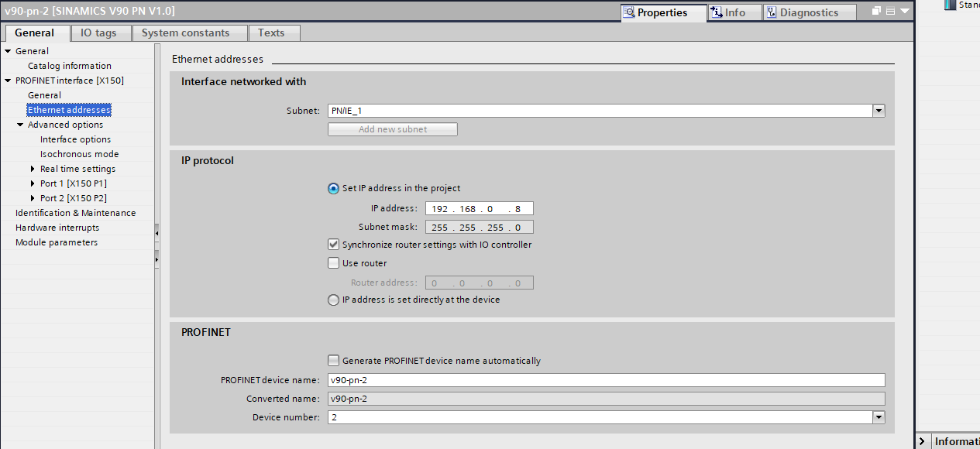Expand the Port 2 [X150 P2] node
Image resolution: width=980 pixels, height=449 pixels.
33,198
